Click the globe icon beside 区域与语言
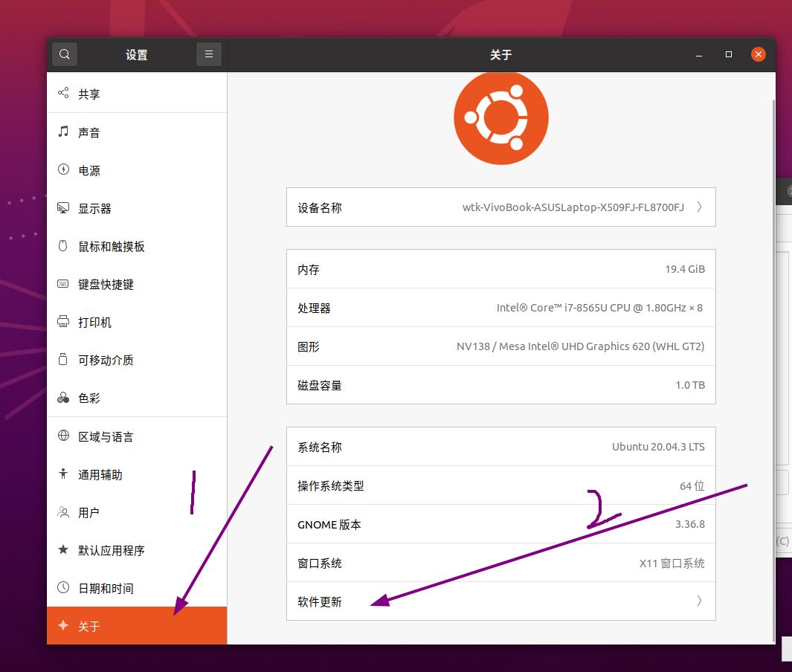Viewport: 792px width, 672px height. [63, 435]
